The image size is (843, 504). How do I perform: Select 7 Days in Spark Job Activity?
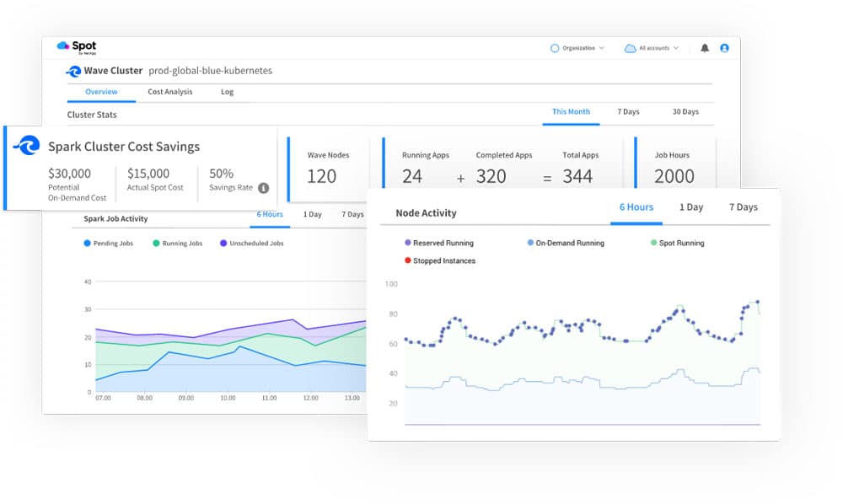[x=352, y=214]
